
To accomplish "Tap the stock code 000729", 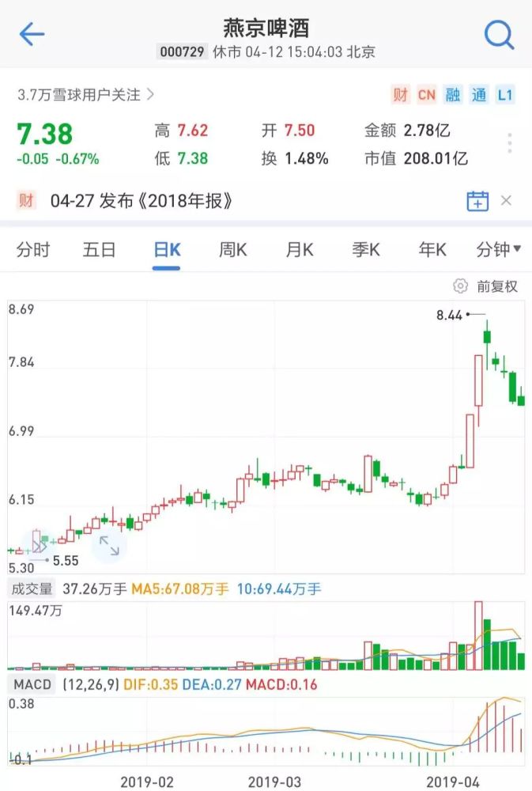I will [x=182, y=52].
